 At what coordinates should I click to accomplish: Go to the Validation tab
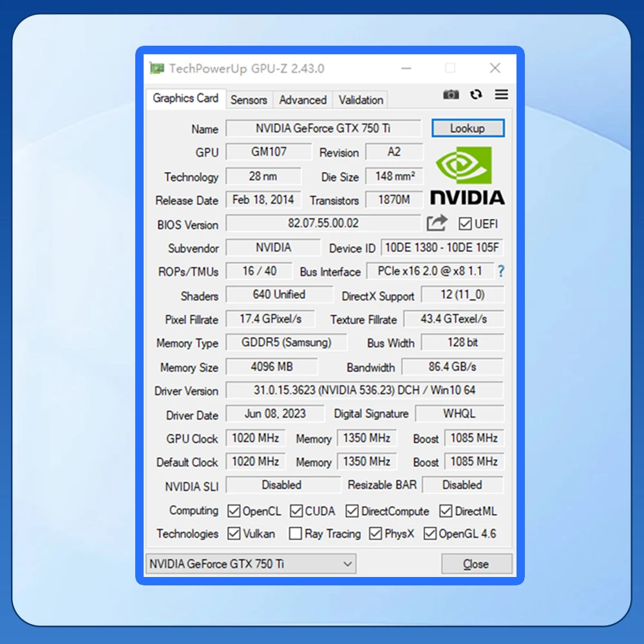tap(361, 100)
